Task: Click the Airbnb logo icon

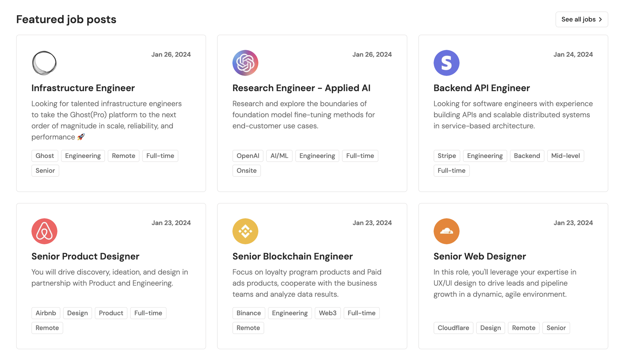Action: pos(44,231)
